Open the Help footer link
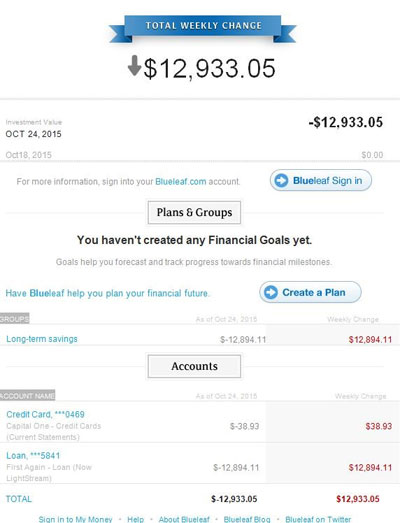Image resolution: width=400 pixels, height=523 pixels. click(x=135, y=519)
